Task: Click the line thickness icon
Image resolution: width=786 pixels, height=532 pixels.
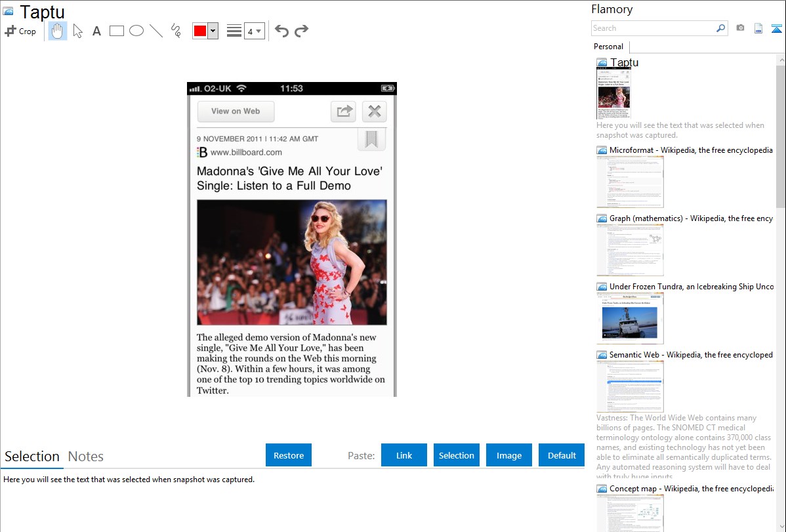Action: (x=234, y=31)
